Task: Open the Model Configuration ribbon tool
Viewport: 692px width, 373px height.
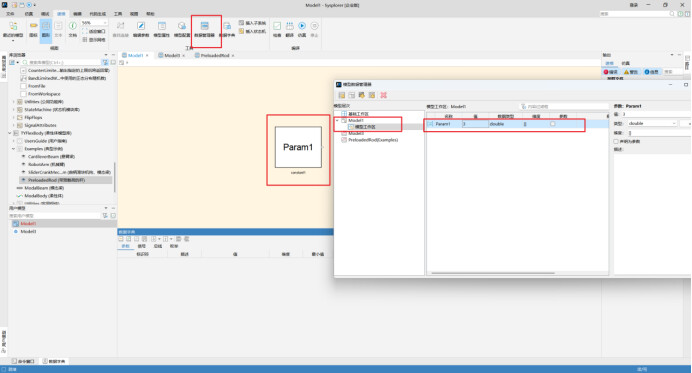Action: (x=181, y=29)
